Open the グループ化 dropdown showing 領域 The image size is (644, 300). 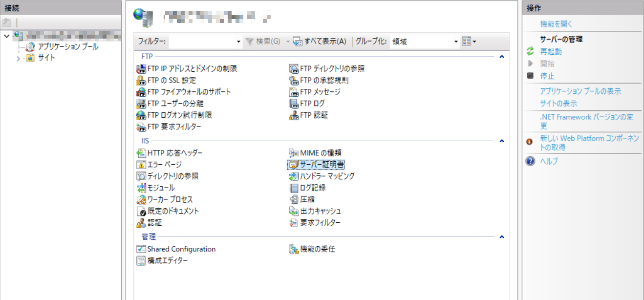pyautogui.click(x=425, y=42)
